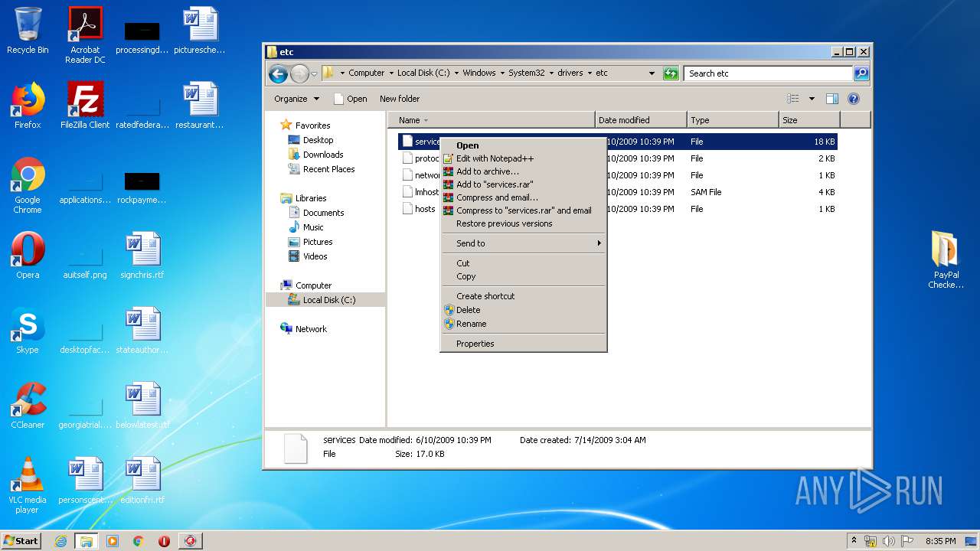Select editionfri.rtf desktop file

click(x=142, y=481)
